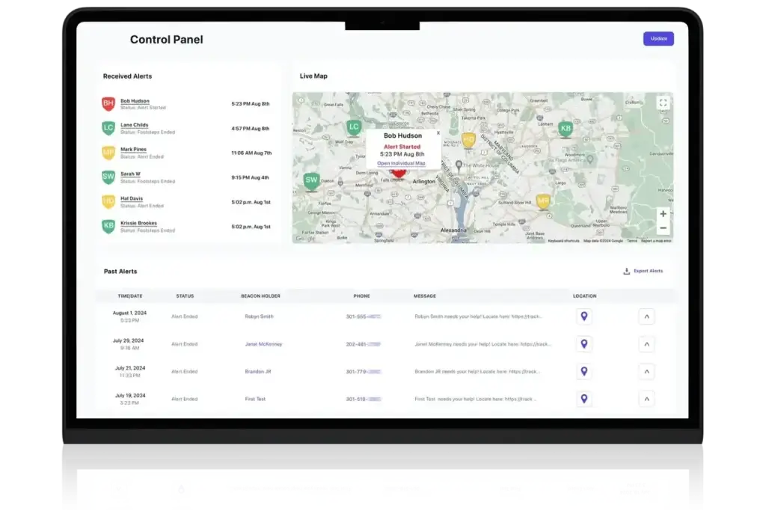Zoom in on the live map
This screenshot has width=766, height=532.
point(663,214)
